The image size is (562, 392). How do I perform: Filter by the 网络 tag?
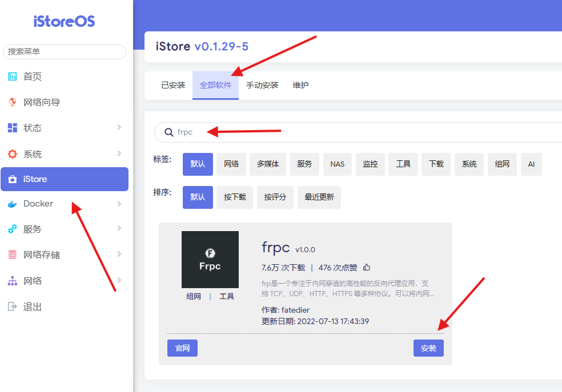pos(231,164)
